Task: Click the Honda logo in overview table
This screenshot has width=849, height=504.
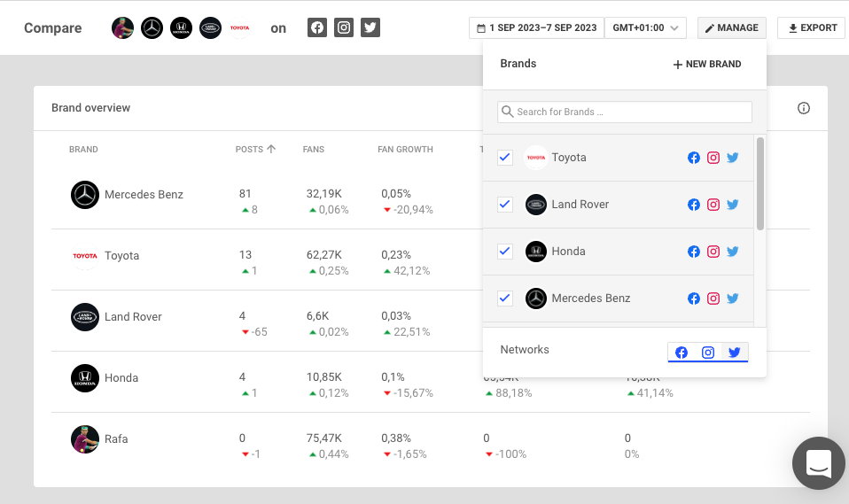Action: pyautogui.click(x=85, y=378)
